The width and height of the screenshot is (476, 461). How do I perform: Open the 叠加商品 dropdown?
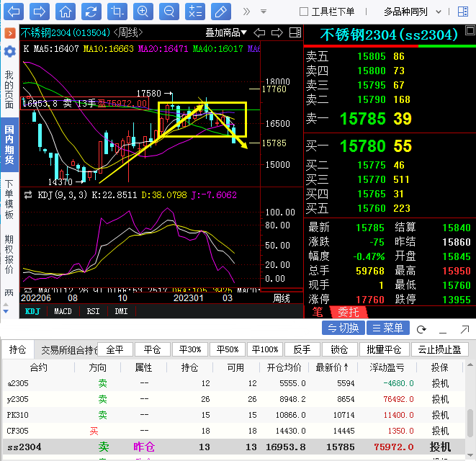(x=226, y=32)
